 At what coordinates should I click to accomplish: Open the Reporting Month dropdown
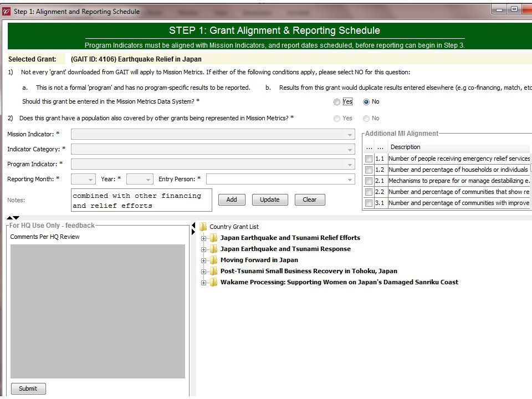pos(83,179)
